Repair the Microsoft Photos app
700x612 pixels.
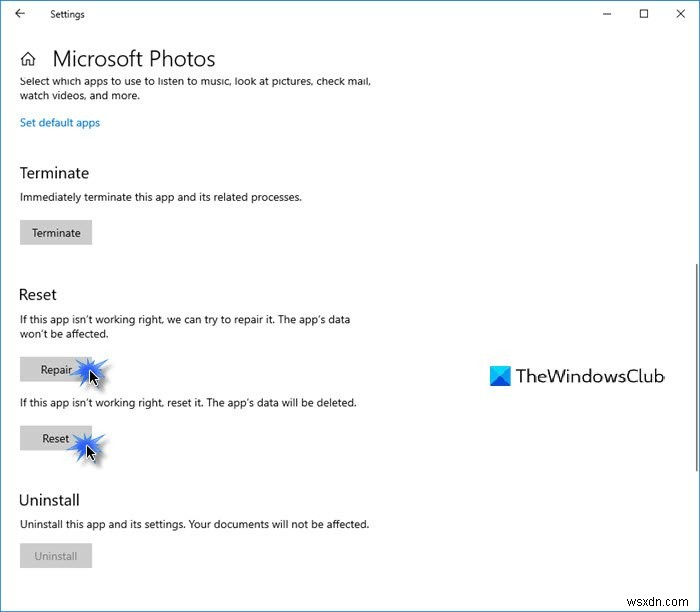tap(56, 370)
